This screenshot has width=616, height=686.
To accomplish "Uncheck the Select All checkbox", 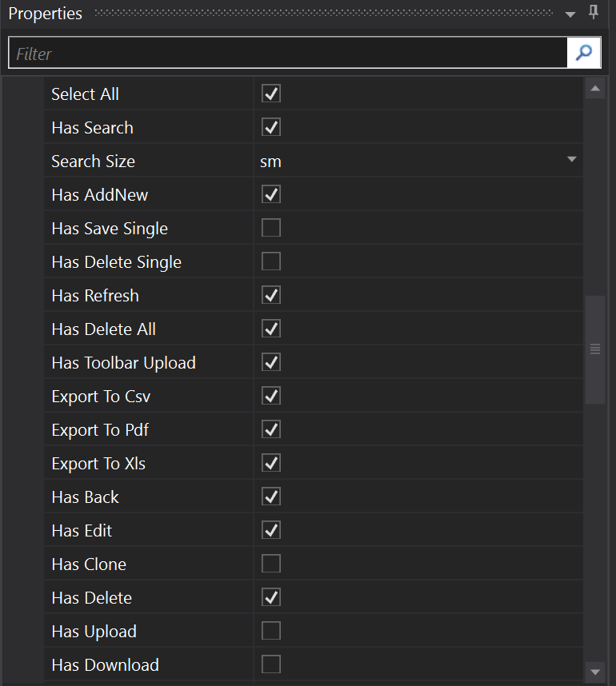I will point(271,94).
